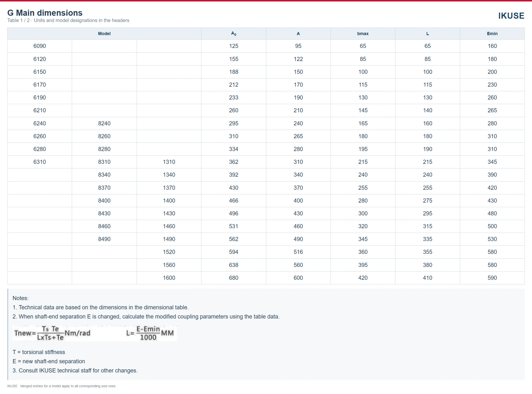
Task: Click A value 516 in row 1520
Action: point(298,252)
